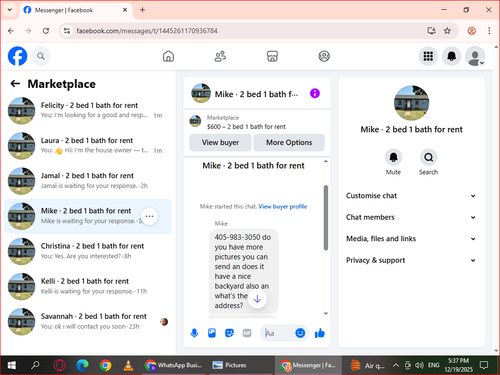Open Savannah's 2 bed 1 bath conversation
This screenshot has width=500, height=375.
tap(88, 322)
